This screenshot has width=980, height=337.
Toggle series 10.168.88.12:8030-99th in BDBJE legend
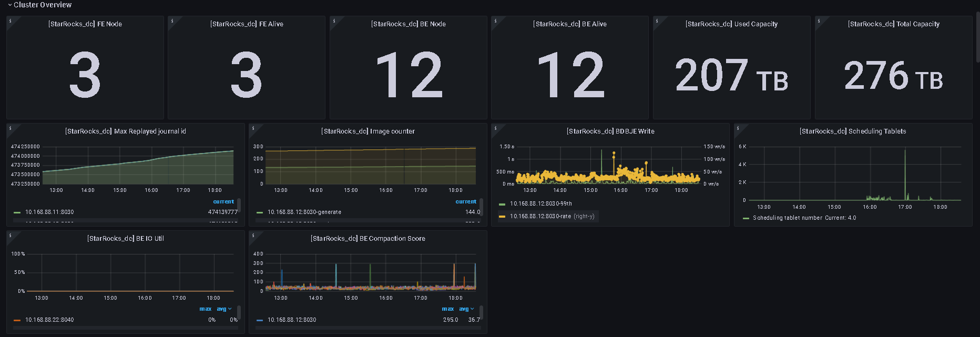[541, 204]
